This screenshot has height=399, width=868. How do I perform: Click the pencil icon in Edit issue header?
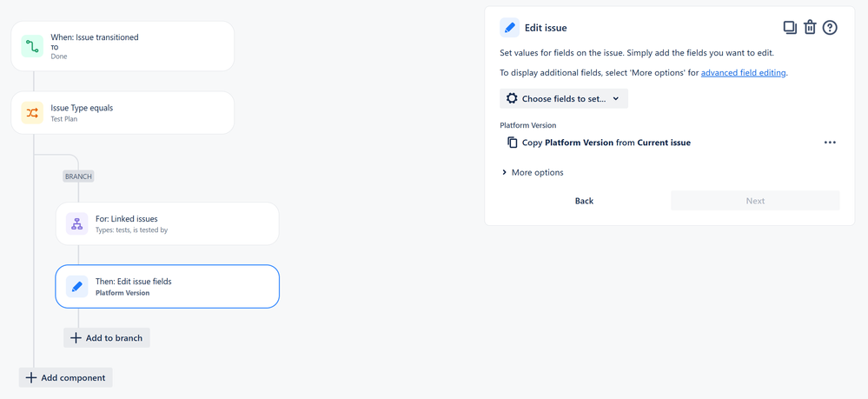coord(510,28)
